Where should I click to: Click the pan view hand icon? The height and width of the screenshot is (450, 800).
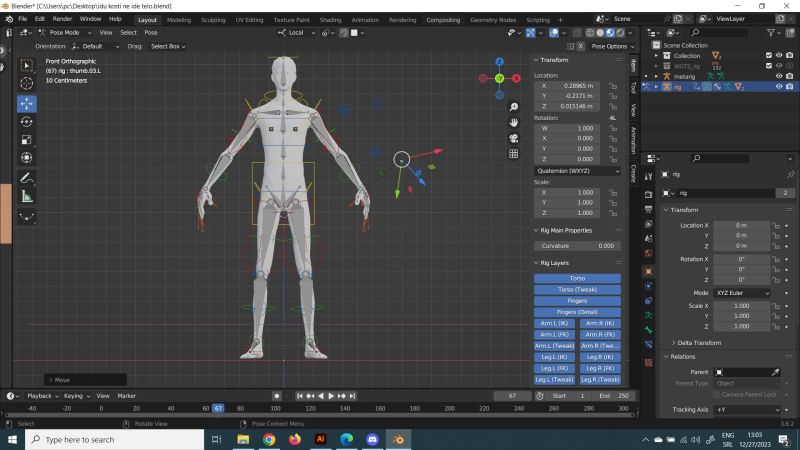[514, 122]
